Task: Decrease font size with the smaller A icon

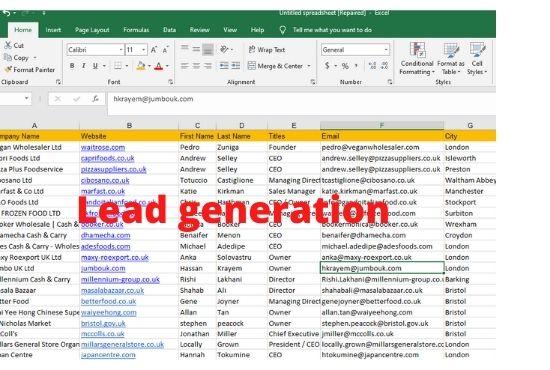Action: [166, 50]
